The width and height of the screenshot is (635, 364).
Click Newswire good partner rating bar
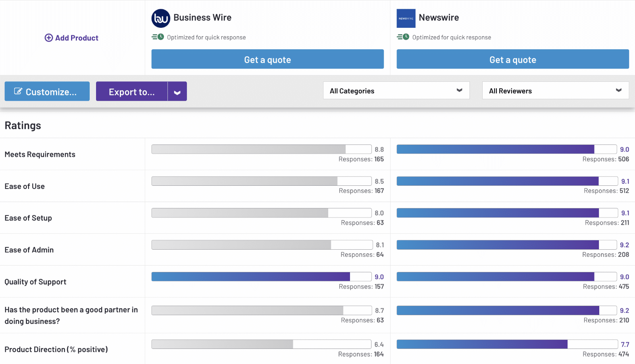point(507,310)
